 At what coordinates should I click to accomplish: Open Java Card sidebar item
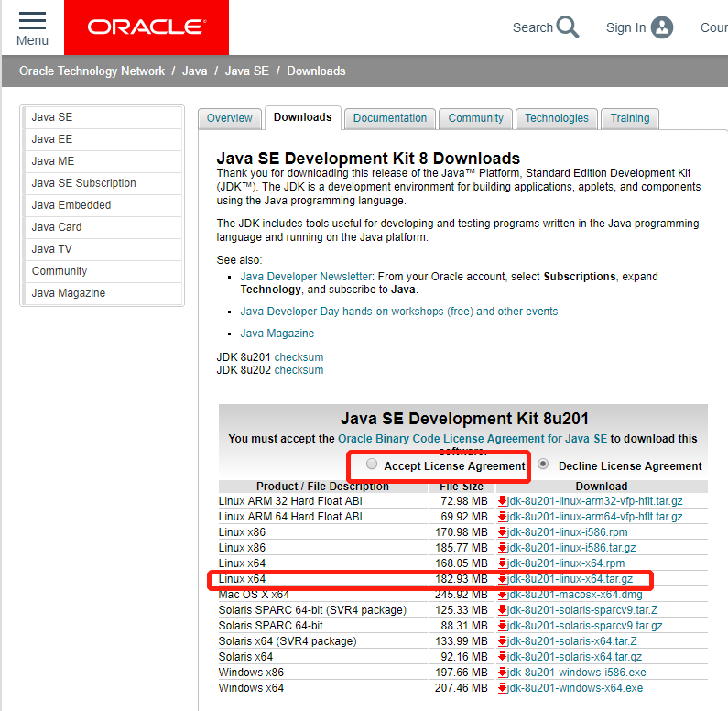pos(103,227)
